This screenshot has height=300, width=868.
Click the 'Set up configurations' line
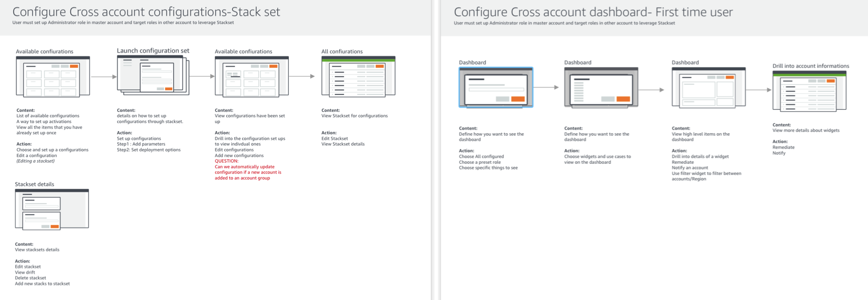(x=139, y=139)
